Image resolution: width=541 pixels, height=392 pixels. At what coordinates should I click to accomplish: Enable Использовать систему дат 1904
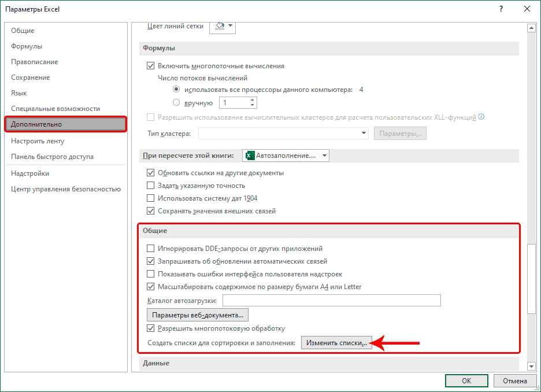150,198
